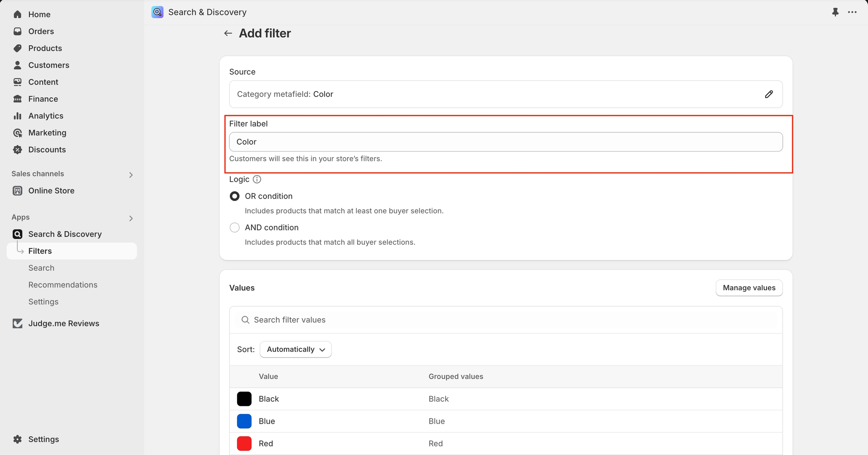Click the pencil edit icon for Source

tap(769, 94)
